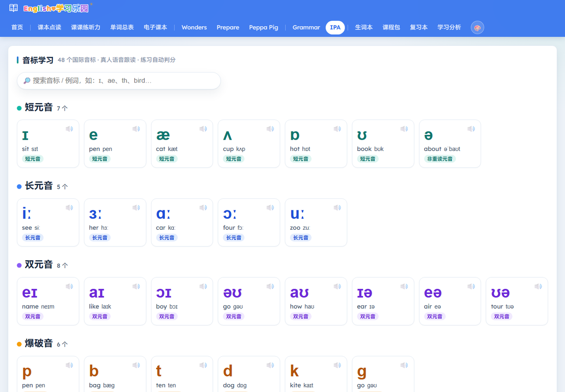Click the 非重读元音 tag on about card
Screen dimensions: 565x392
pyautogui.click(x=440, y=159)
